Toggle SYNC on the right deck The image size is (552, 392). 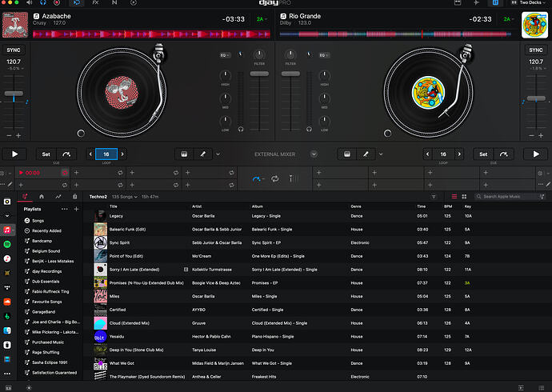536,50
